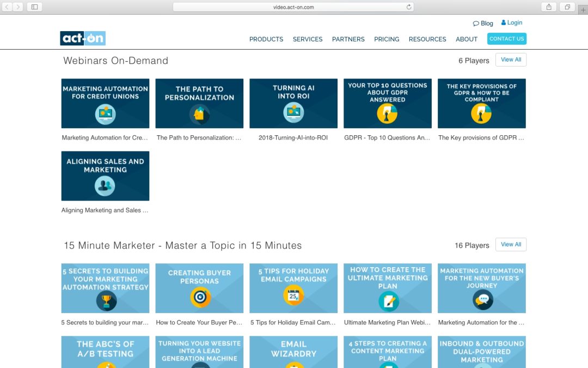The height and width of the screenshot is (368, 588).
Task: Open Inbound & Outbound Dual-Powered Marketing thumbnail
Action: coord(482,352)
